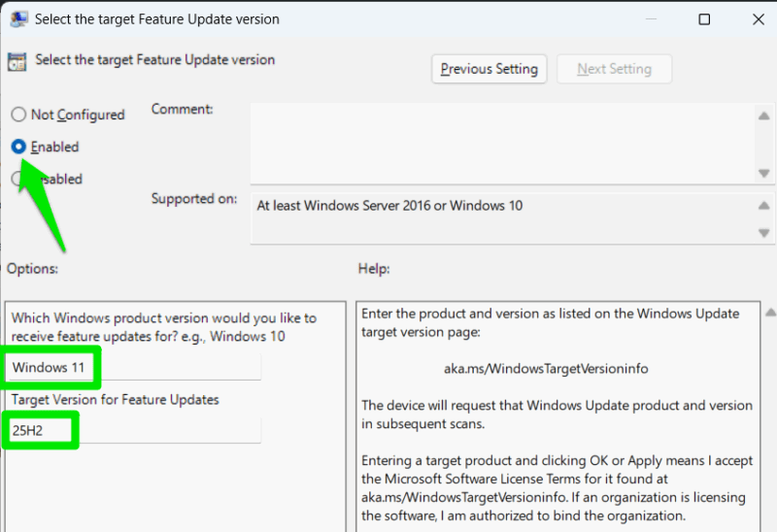Click the Options: label

pos(32,269)
